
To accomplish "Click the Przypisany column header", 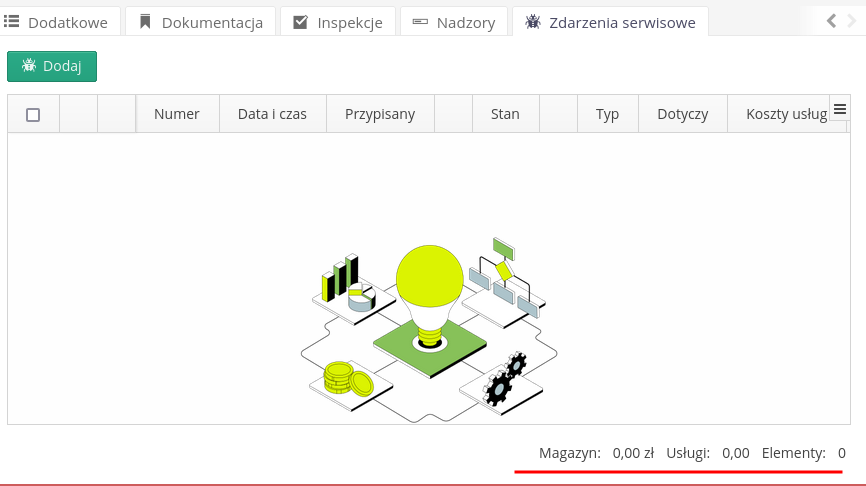I will pos(380,114).
